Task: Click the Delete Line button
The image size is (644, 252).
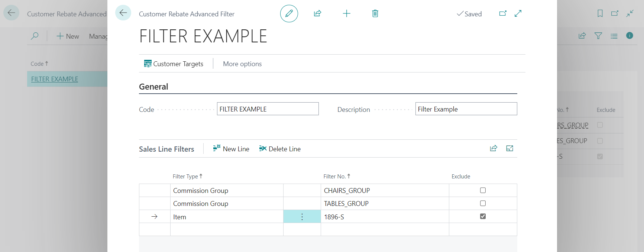Action: 280,149
